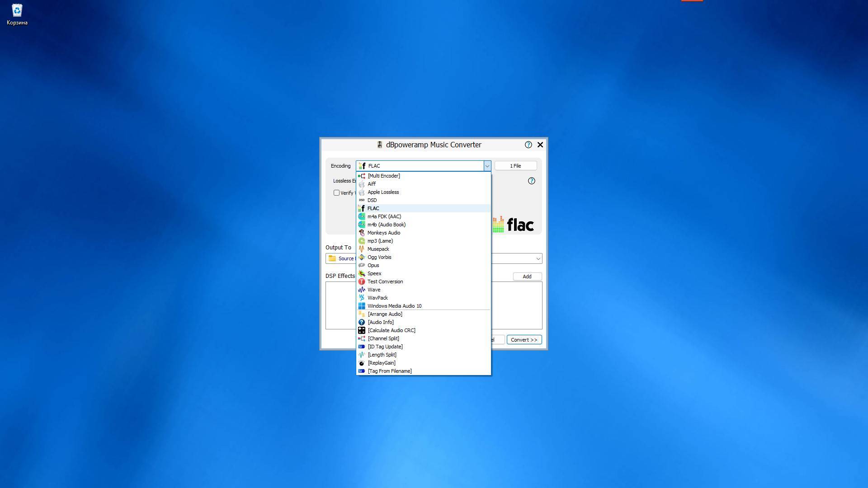
Task: Open title bar help icon
Action: (x=528, y=145)
